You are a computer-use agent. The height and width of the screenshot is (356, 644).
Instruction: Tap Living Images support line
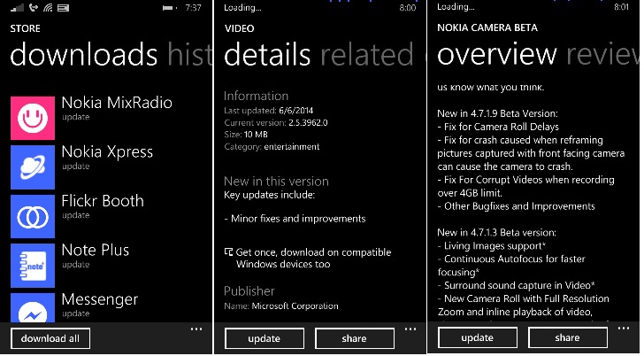point(492,246)
